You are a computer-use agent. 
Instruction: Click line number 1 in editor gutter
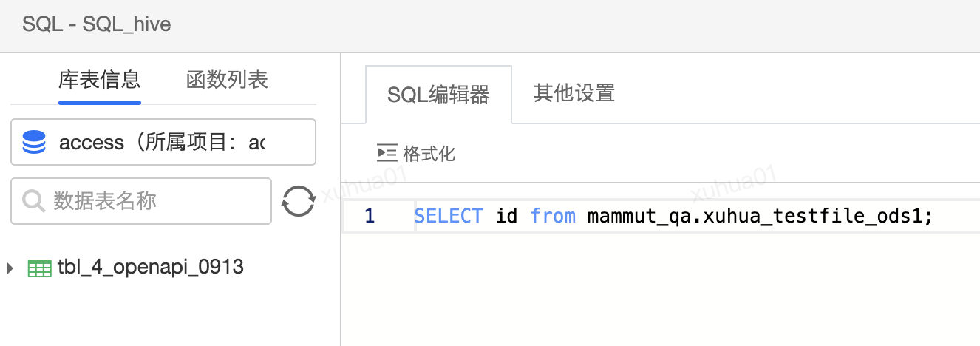[370, 217]
